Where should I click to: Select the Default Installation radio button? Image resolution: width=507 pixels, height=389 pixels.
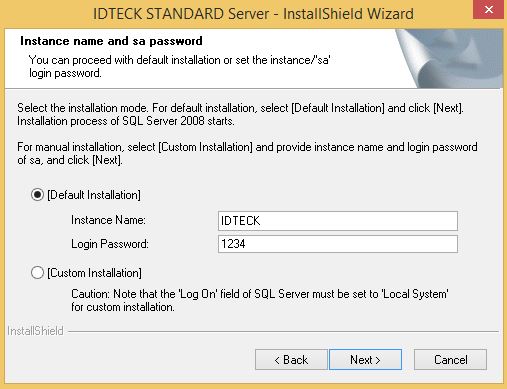pos(37,195)
